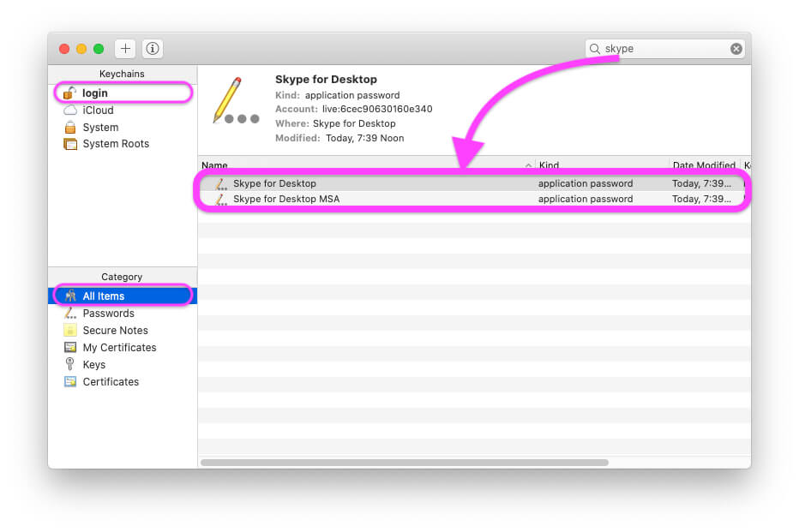Open the Keys category
The width and height of the screenshot is (799, 532).
point(71,364)
